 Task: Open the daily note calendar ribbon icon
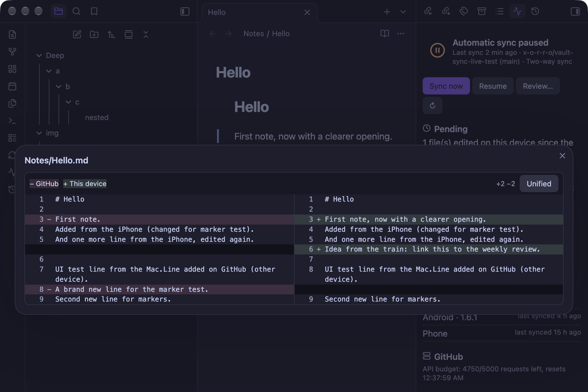click(12, 86)
